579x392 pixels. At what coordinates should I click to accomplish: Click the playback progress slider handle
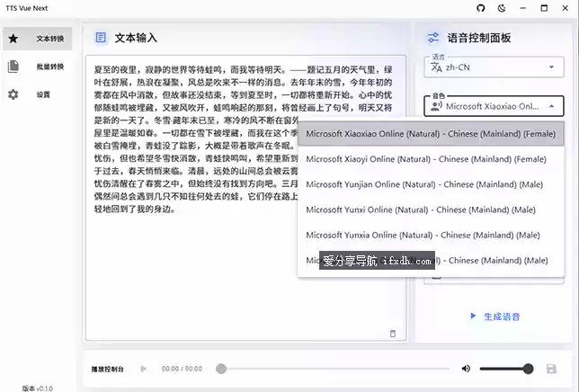[x=221, y=369]
